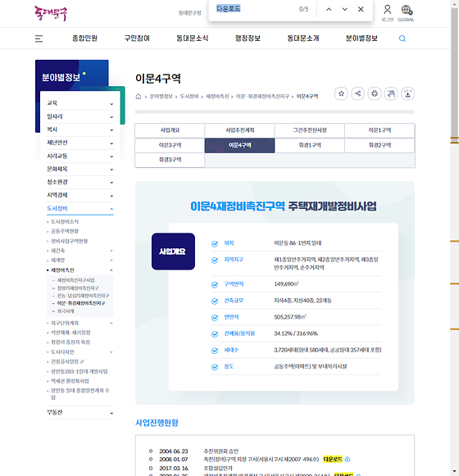459x476 pixels.
Task: Open the GLOBAL language globe icon
Action: pos(407,13)
